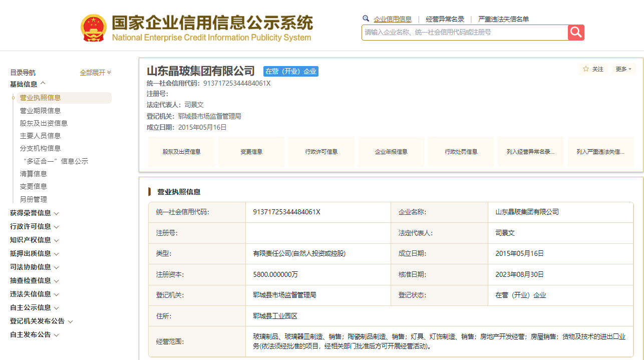644x360 pixels.
Task: Click the 关注 follow button
Action: (x=593, y=69)
